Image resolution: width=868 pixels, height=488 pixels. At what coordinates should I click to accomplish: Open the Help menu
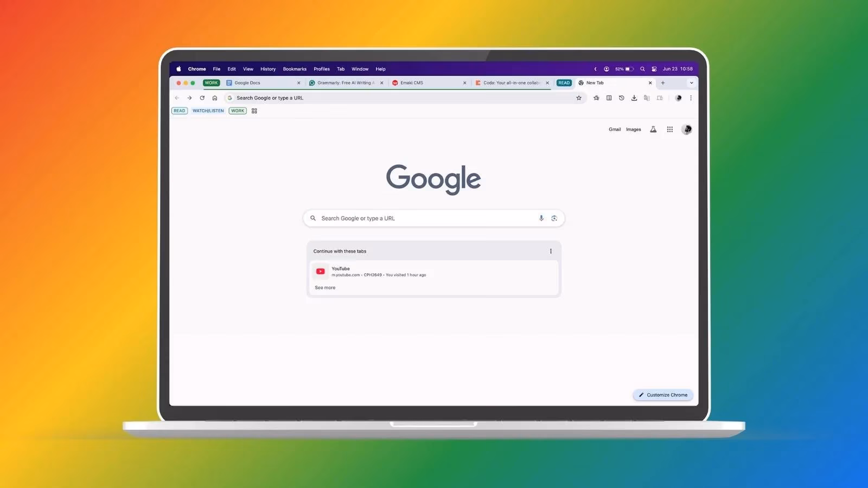[x=380, y=69]
